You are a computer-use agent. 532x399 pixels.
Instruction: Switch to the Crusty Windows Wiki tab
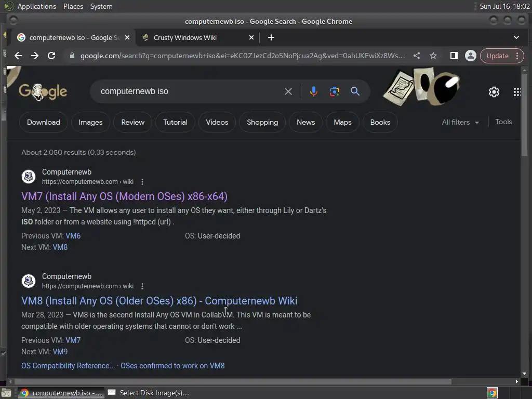coord(198,37)
